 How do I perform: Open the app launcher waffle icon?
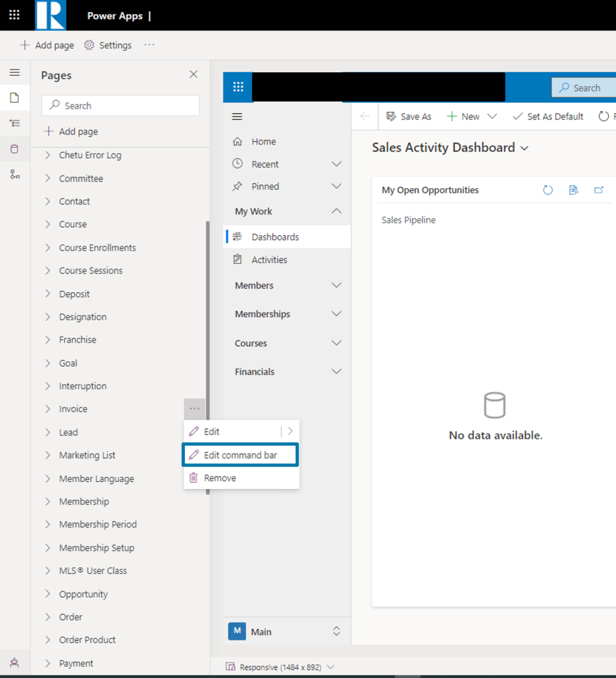[14, 15]
